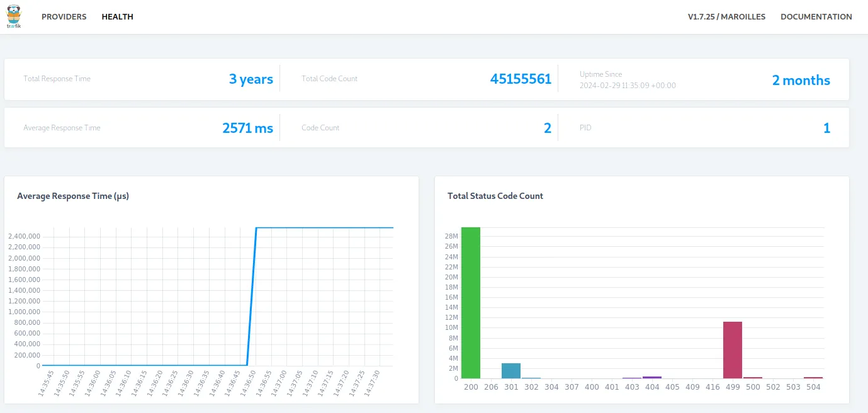Click the Total Status Code Count chart title

pos(495,196)
